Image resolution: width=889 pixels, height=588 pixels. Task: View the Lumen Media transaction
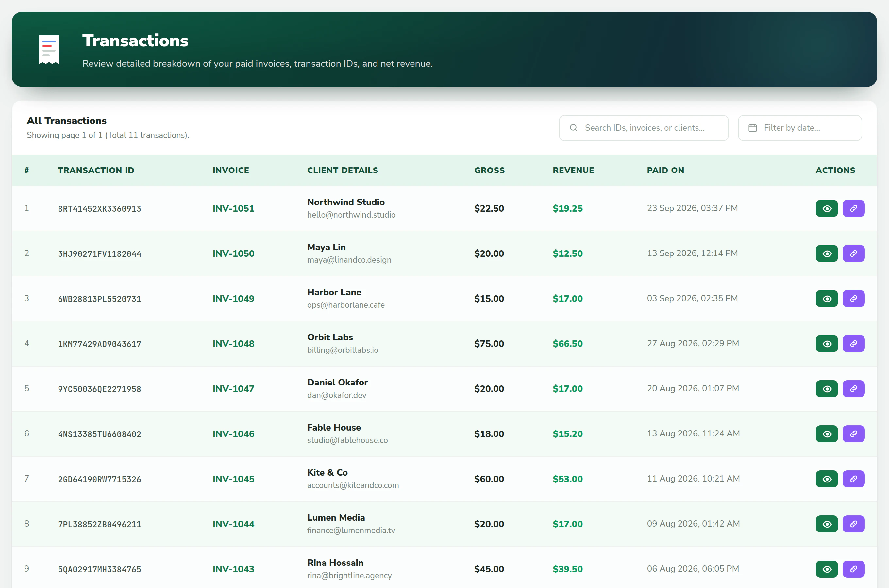coord(826,524)
